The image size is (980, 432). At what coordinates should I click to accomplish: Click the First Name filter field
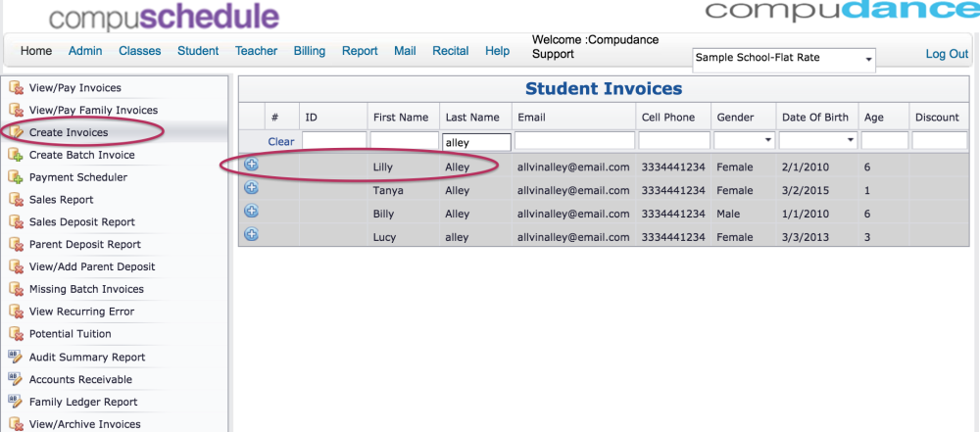point(404,140)
